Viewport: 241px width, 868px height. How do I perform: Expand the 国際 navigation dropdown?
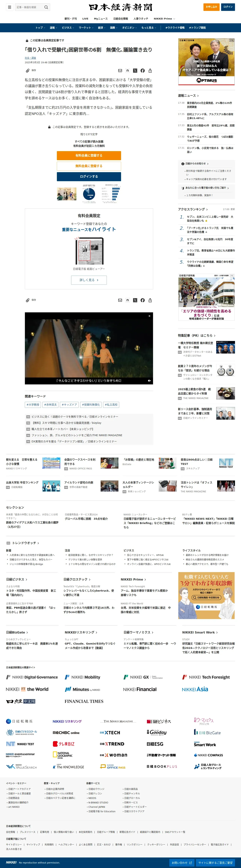(114, 28)
